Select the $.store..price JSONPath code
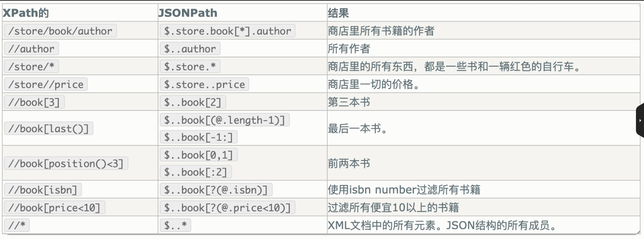This screenshot has width=644, height=239. [x=204, y=84]
